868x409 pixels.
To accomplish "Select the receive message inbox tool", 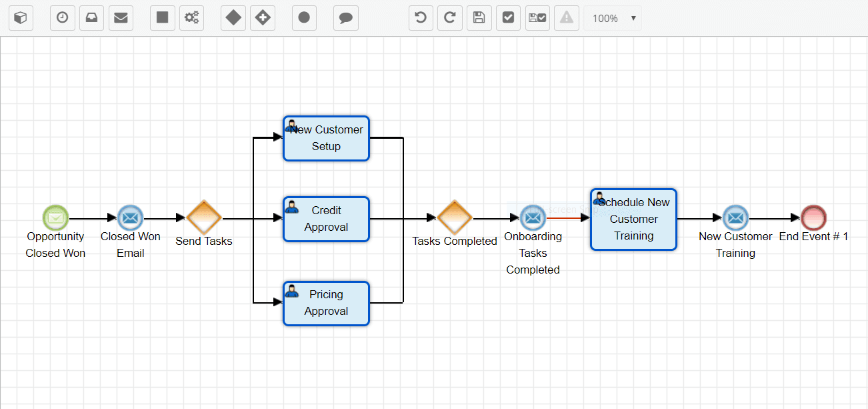I will (x=91, y=18).
